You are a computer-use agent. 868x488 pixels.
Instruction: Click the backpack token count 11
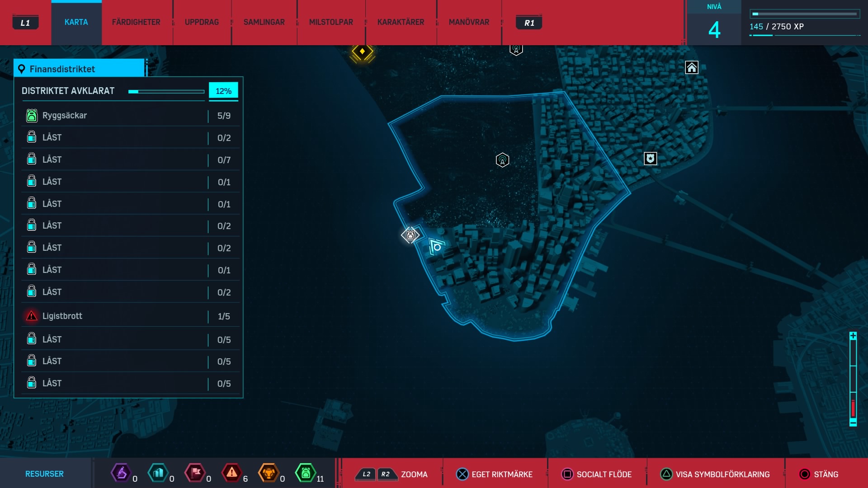coord(320,479)
